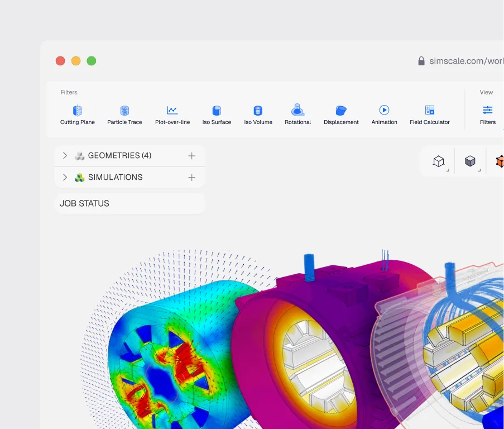
Task: Start the Animation tool
Action: [x=384, y=115]
